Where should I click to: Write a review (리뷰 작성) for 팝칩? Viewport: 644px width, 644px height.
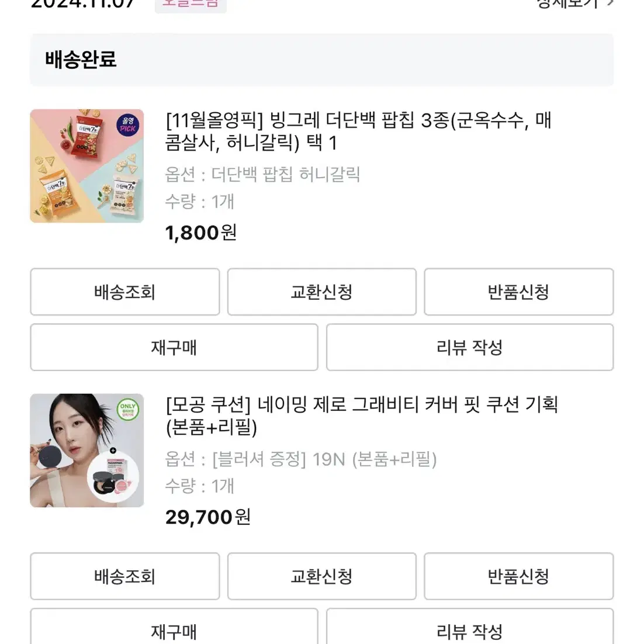(x=470, y=348)
